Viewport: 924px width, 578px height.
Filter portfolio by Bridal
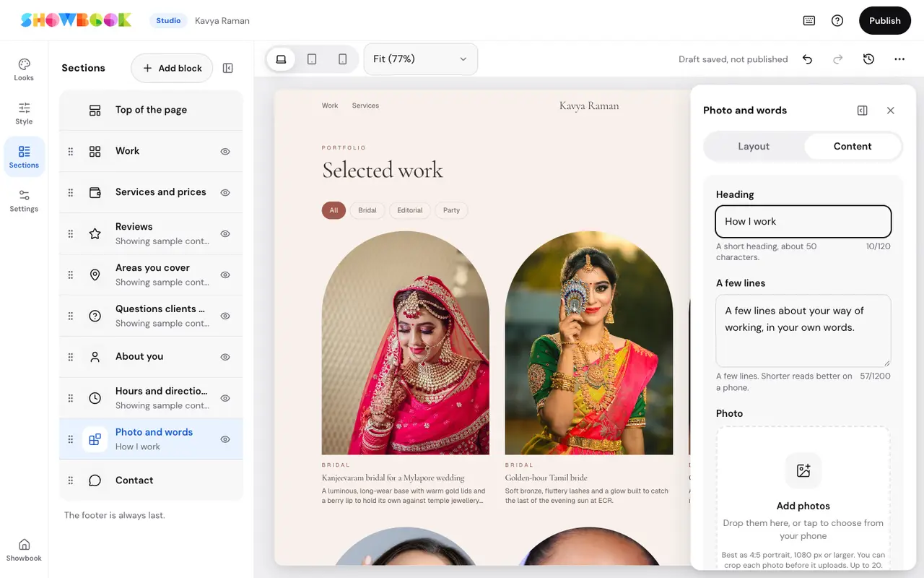click(x=367, y=210)
